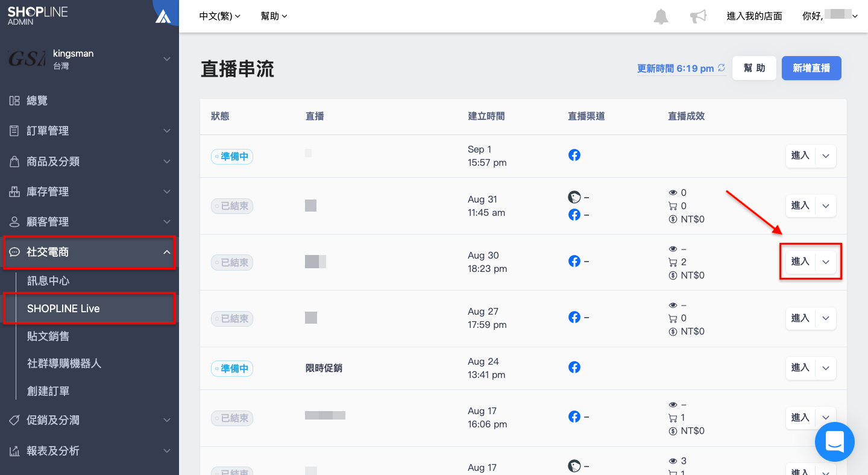
Task: Expand the 報表及分析 menu chevron
Action: pos(167,451)
